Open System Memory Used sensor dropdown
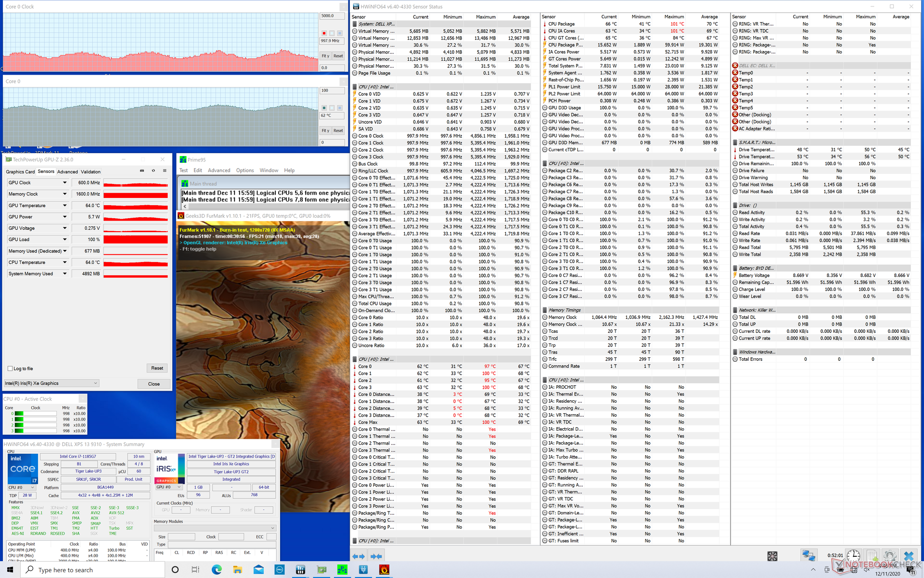 click(x=64, y=274)
